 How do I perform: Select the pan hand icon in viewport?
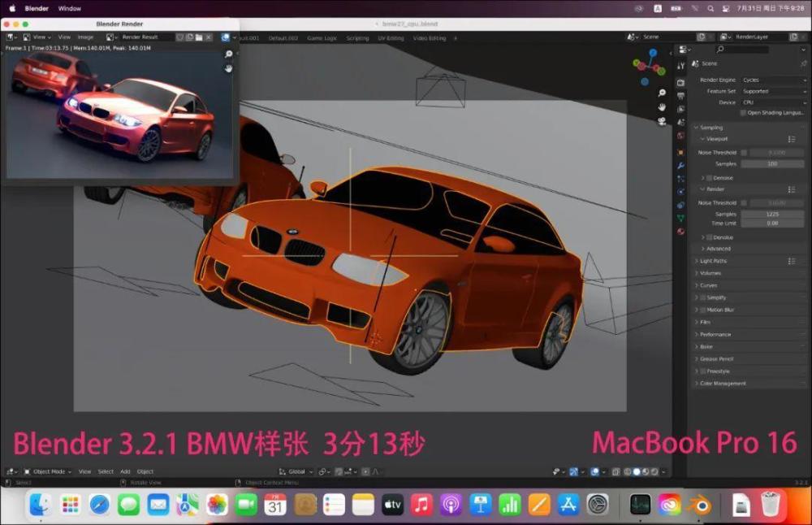662,107
